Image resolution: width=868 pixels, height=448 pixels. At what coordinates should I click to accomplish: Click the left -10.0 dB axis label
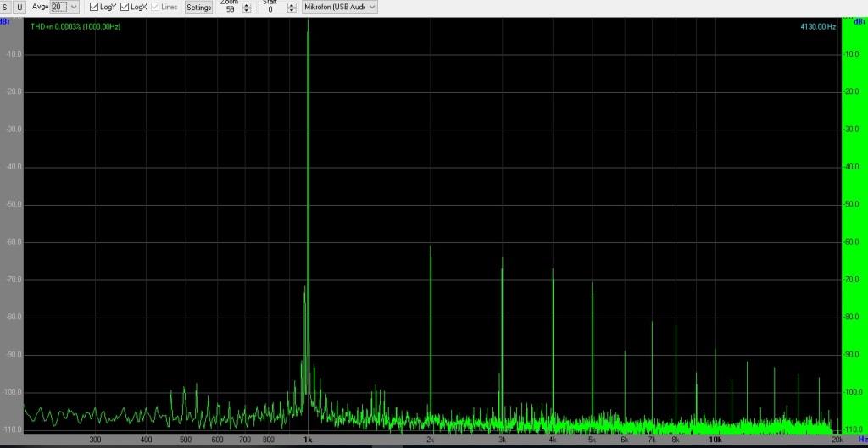(x=14, y=54)
